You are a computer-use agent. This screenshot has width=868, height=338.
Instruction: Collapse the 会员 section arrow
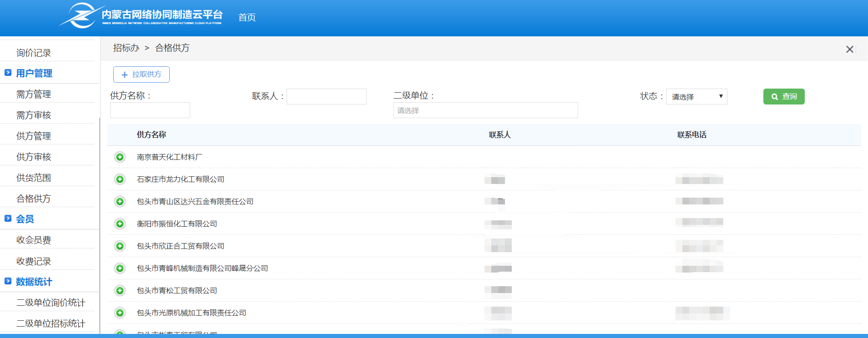point(8,219)
